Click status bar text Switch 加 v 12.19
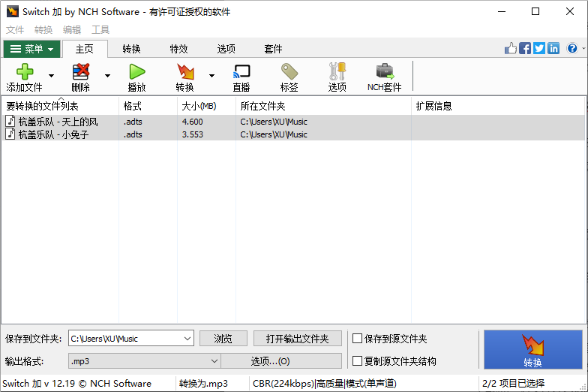 pos(39,383)
